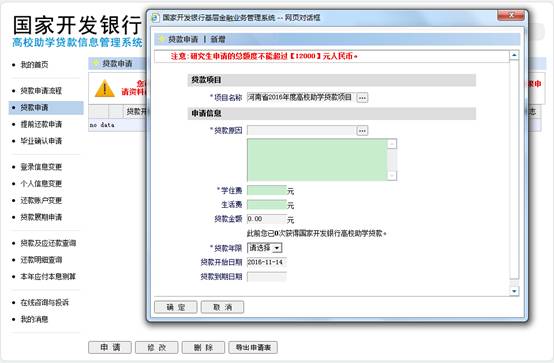This screenshot has height=363, width=554.
Task: Click the red 注意 notice text
Action: point(264,56)
